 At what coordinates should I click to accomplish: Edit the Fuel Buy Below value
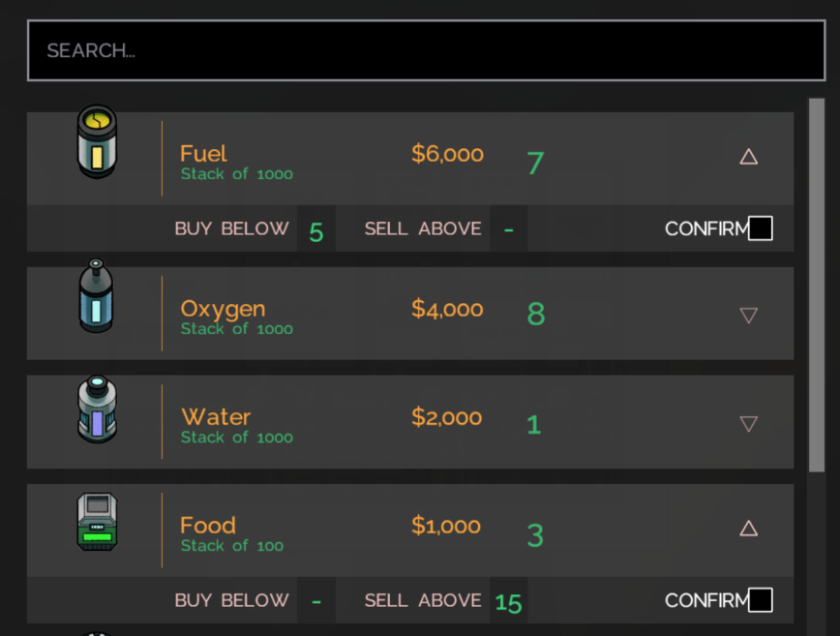pyautogui.click(x=316, y=229)
